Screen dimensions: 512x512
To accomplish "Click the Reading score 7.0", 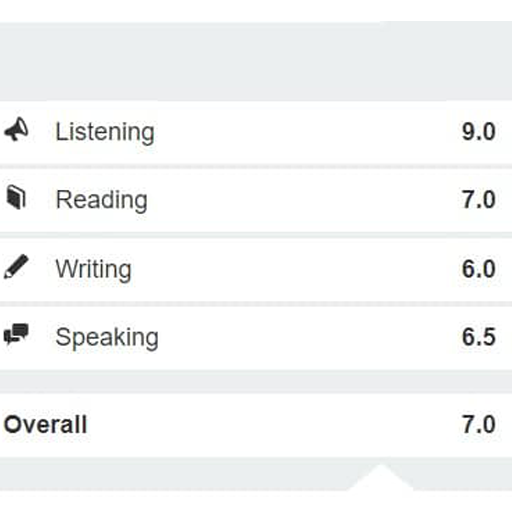I will [x=478, y=200].
